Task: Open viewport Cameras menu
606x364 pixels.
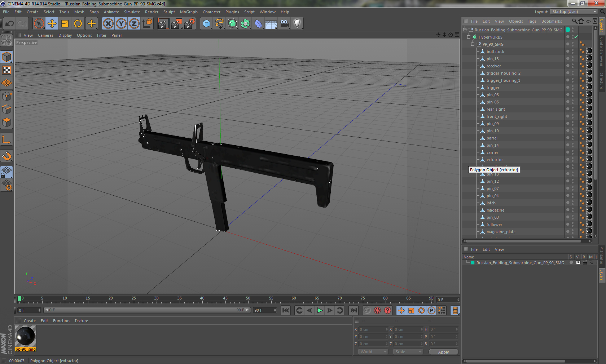Action: pyautogui.click(x=45, y=35)
